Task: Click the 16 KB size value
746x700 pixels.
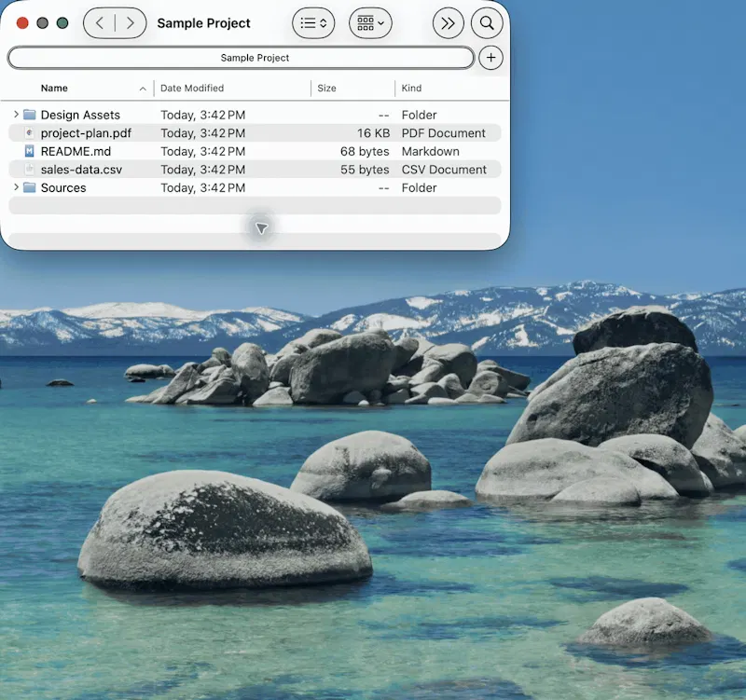Action: tap(373, 133)
